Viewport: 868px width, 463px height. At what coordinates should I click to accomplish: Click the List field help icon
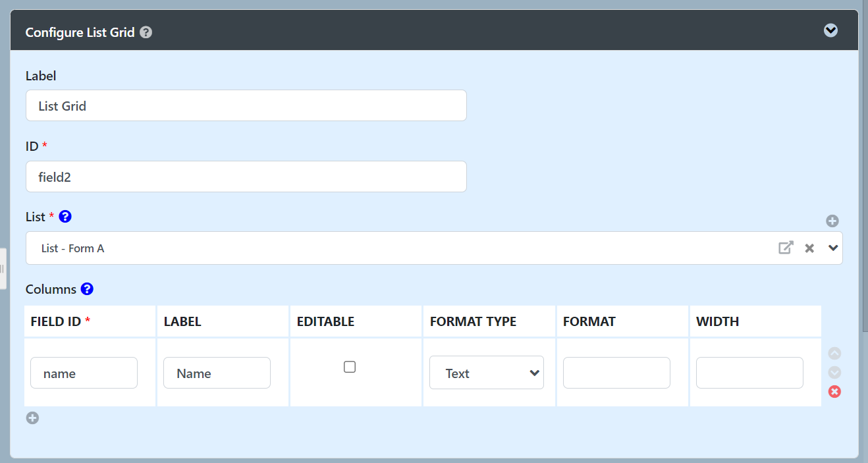point(65,217)
